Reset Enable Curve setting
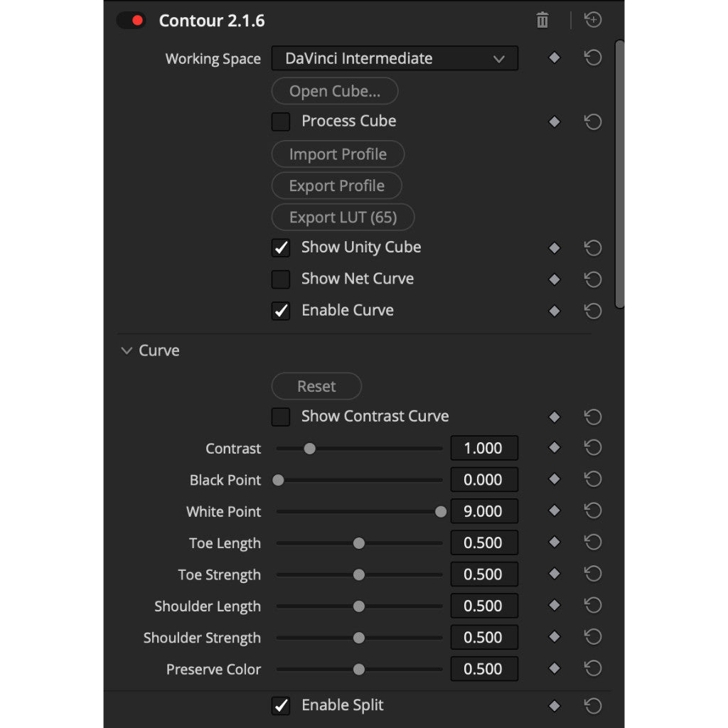The height and width of the screenshot is (728, 728). pyautogui.click(x=593, y=311)
